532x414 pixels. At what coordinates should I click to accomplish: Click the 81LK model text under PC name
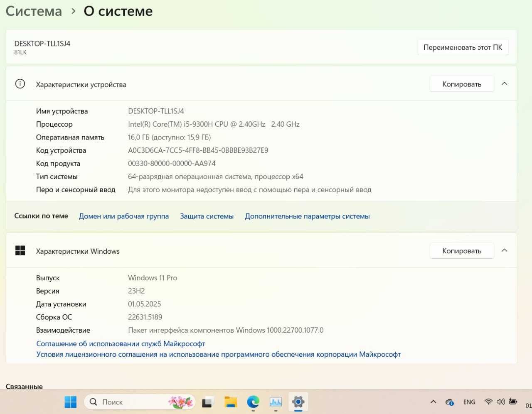(x=20, y=52)
